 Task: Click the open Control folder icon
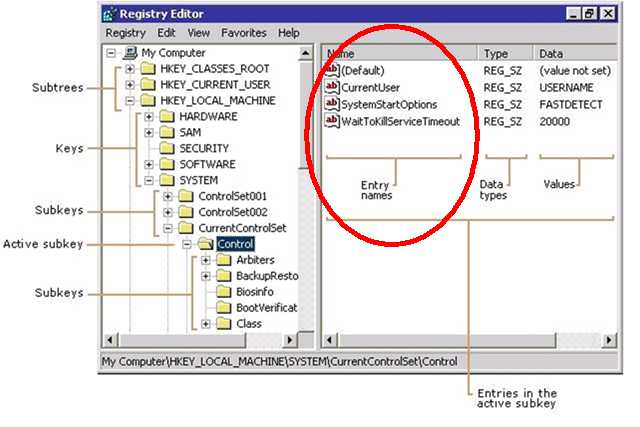[205, 244]
